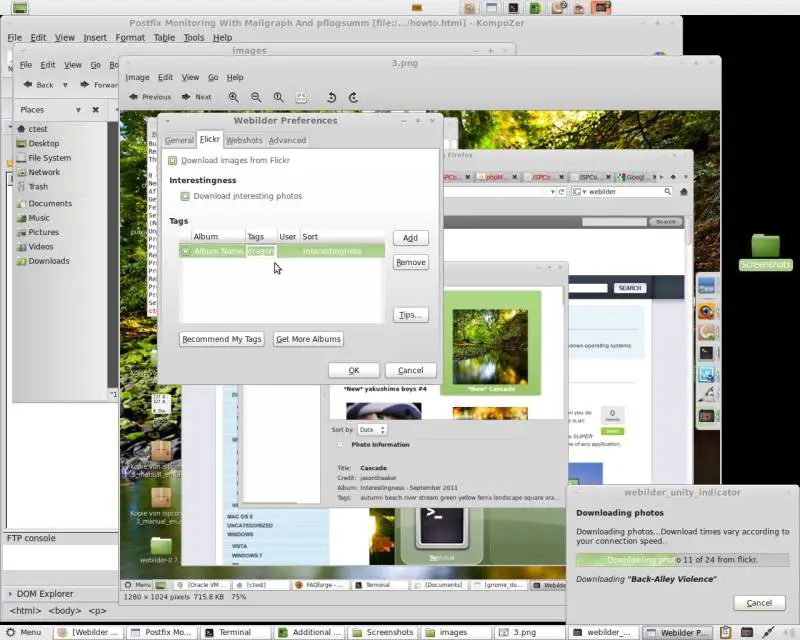Open Back history dropdown arrow in file manager

pos(65,85)
